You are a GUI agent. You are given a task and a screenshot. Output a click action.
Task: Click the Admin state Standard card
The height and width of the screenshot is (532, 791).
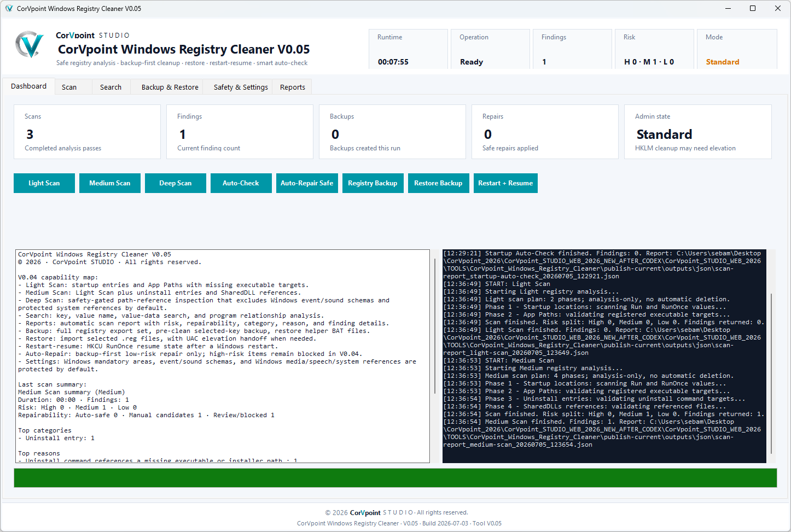pyautogui.click(x=698, y=132)
